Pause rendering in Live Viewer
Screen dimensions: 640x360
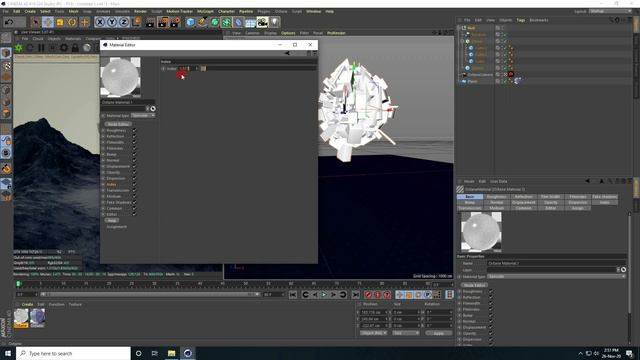coord(41,48)
